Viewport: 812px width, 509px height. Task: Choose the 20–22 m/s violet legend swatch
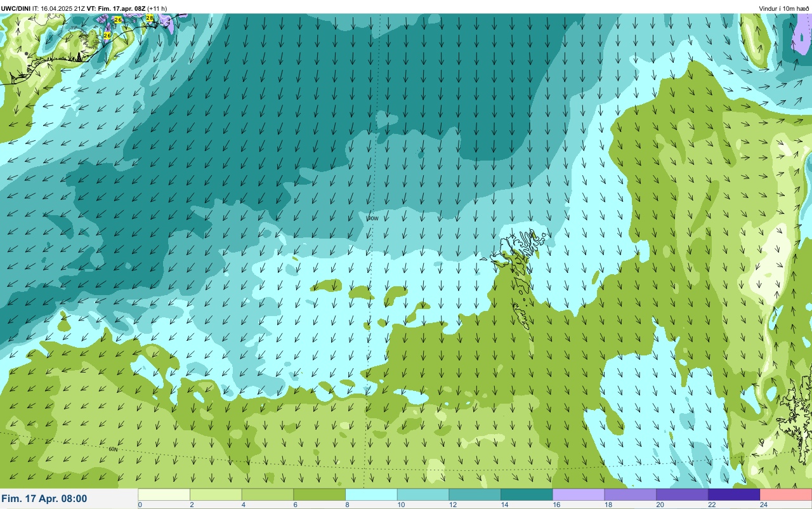(x=683, y=494)
